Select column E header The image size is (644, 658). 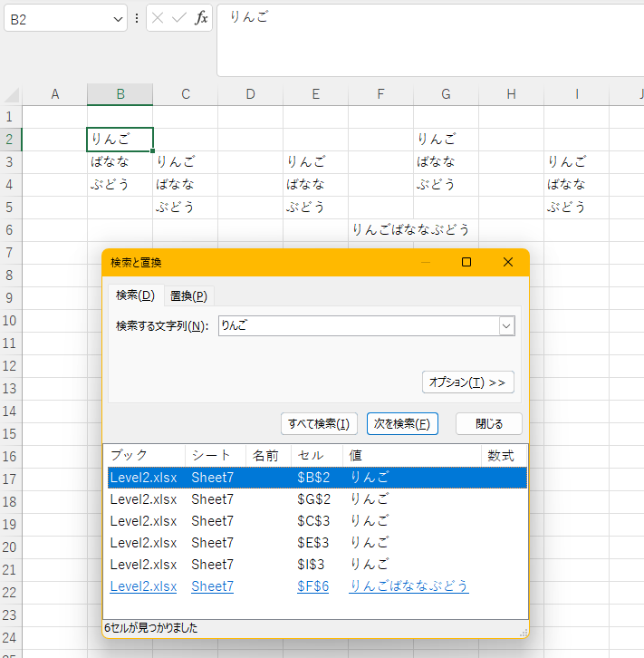tap(316, 94)
